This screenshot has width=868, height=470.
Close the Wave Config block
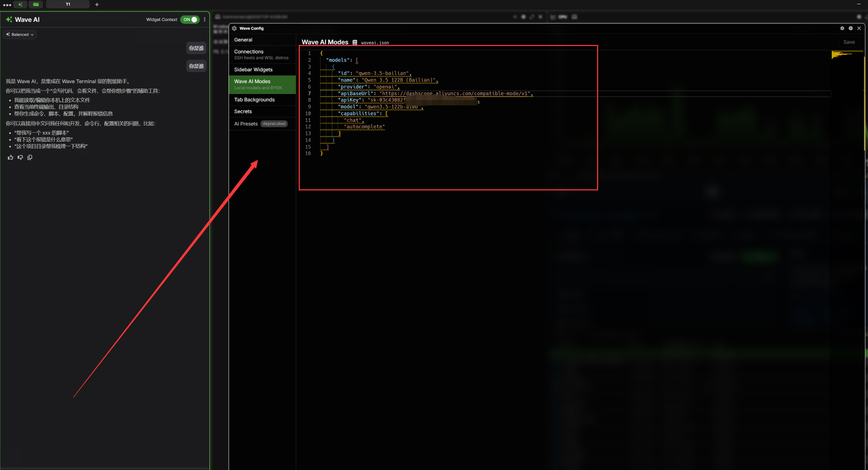pos(859,28)
